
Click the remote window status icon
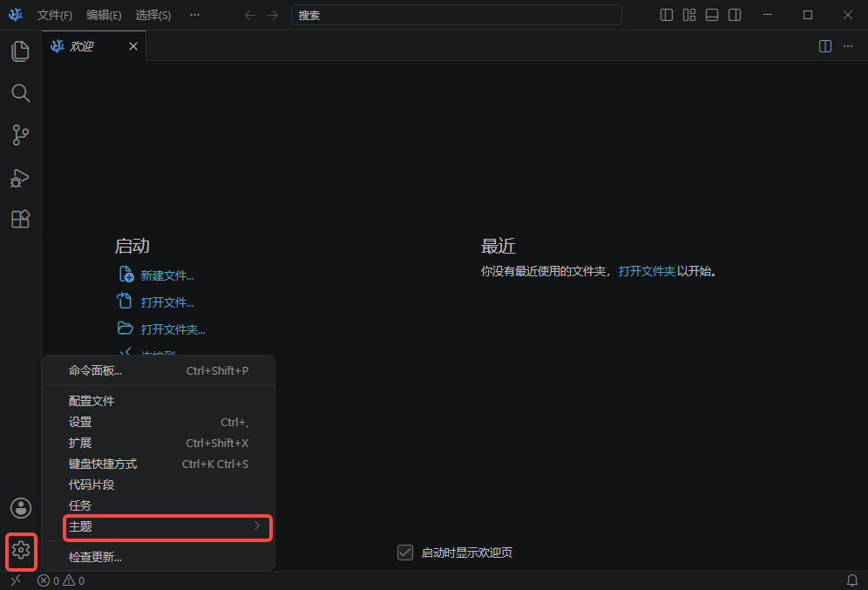tap(16, 580)
